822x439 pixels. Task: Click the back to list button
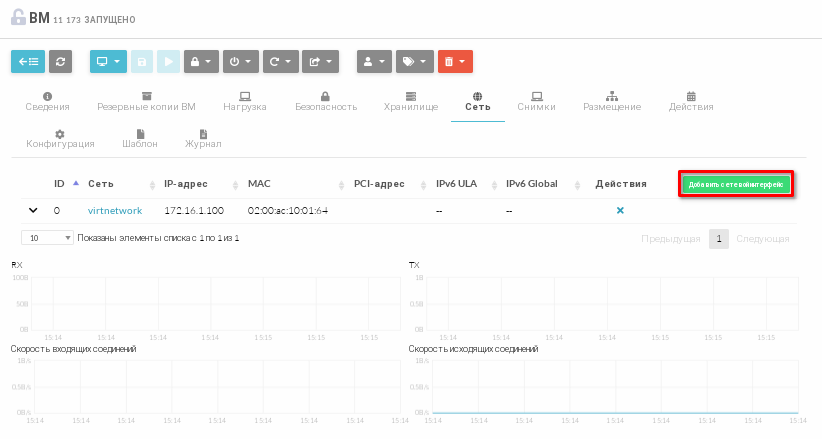click(x=28, y=61)
